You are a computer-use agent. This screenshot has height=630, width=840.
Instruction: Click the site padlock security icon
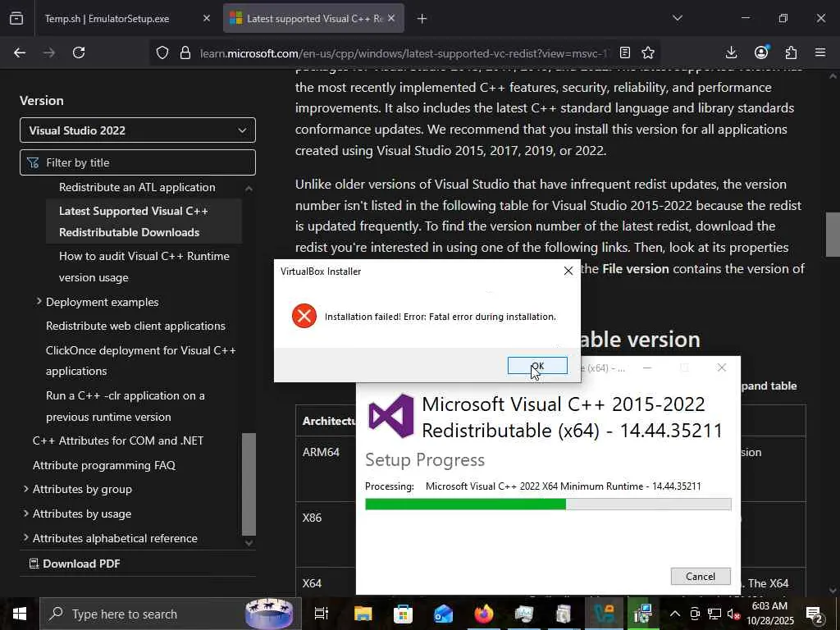click(185, 52)
